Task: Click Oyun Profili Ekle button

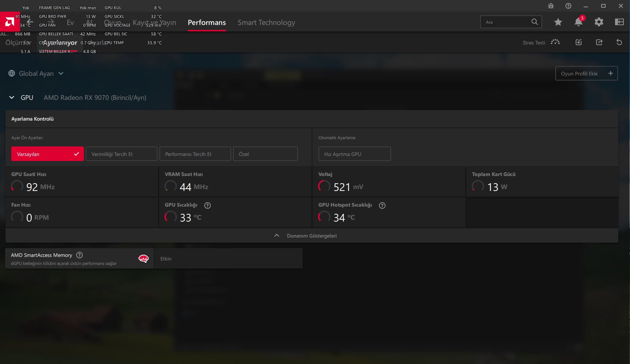Action: [x=586, y=73]
